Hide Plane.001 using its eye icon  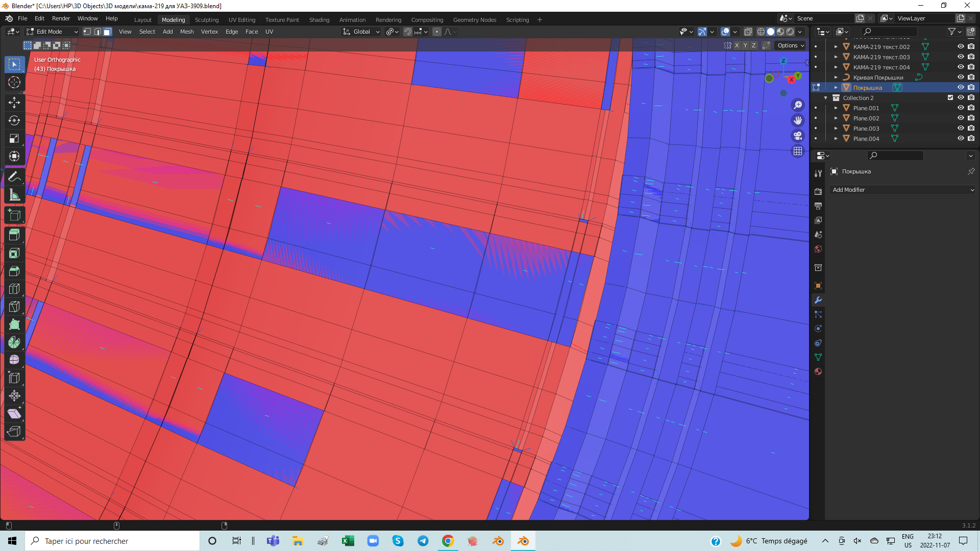(961, 108)
